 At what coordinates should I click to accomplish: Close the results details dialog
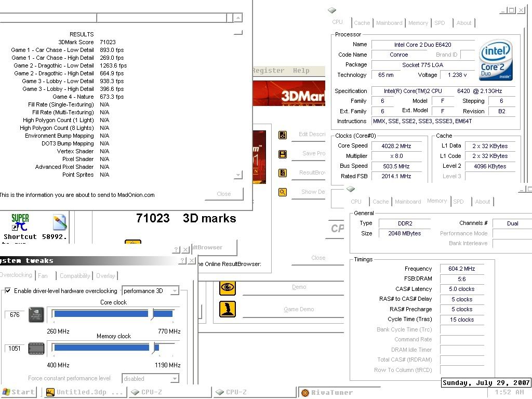(224, 194)
